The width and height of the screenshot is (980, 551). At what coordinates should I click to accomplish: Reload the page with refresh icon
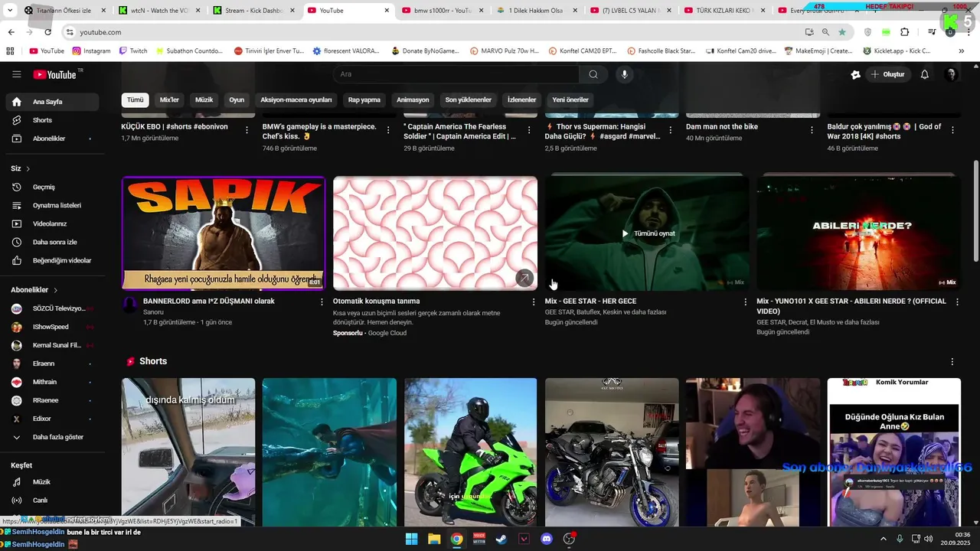(x=47, y=32)
